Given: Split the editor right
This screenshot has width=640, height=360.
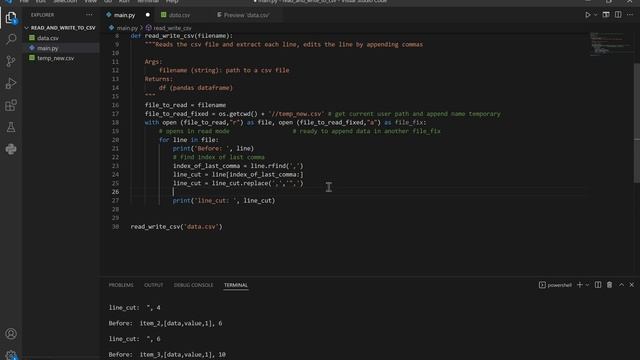Looking at the screenshot, I should 618,15.
